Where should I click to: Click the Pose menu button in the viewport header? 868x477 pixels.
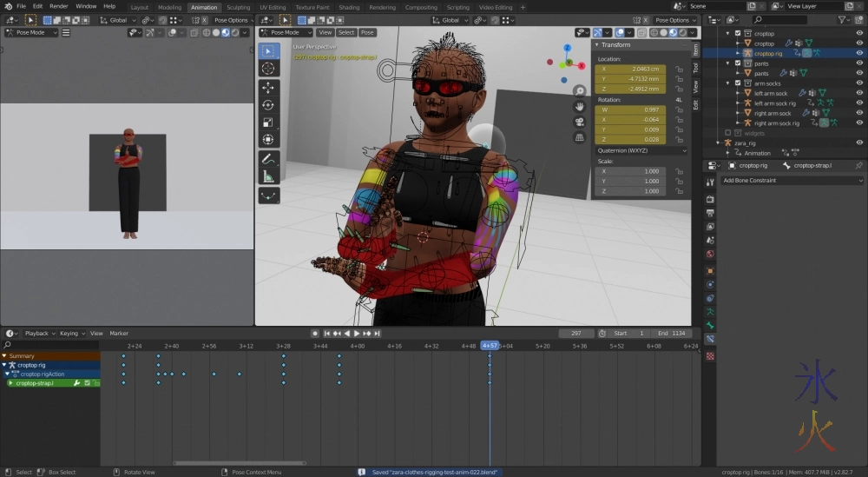[x=367, y=32]
